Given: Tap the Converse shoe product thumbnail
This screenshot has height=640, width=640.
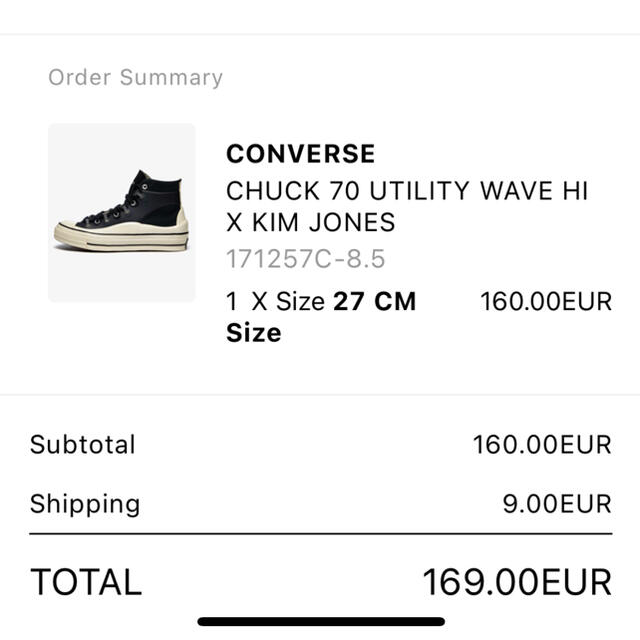Looking at the screenshot, I should (122, 213).
